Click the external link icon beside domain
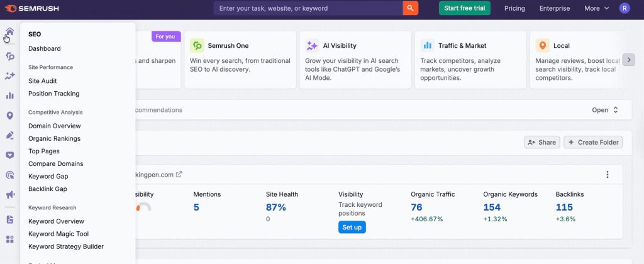Screen dimensions: 644x264 click(179, 174)
